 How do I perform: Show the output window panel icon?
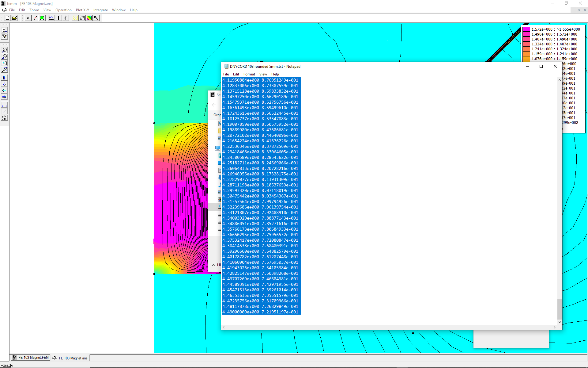coord(4,30)
